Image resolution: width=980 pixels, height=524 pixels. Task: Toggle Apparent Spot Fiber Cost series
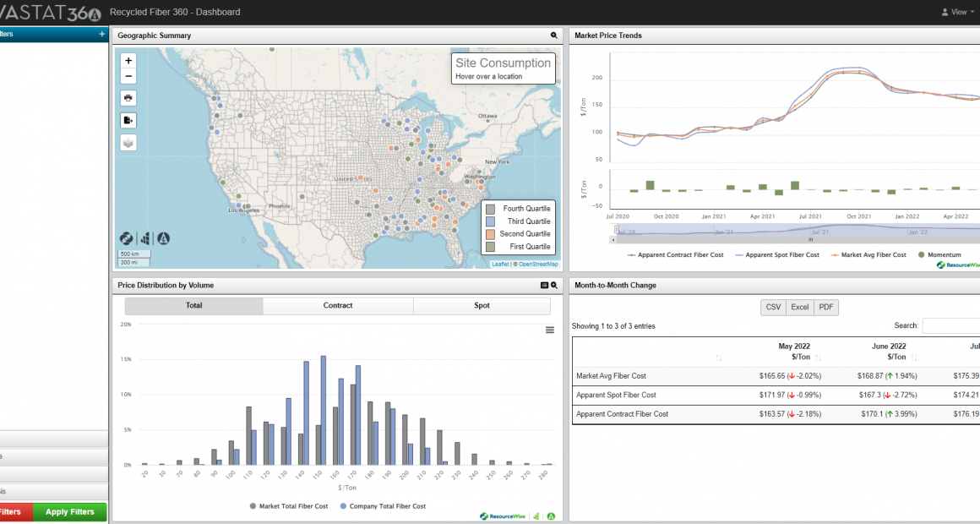tap(777, 254)
